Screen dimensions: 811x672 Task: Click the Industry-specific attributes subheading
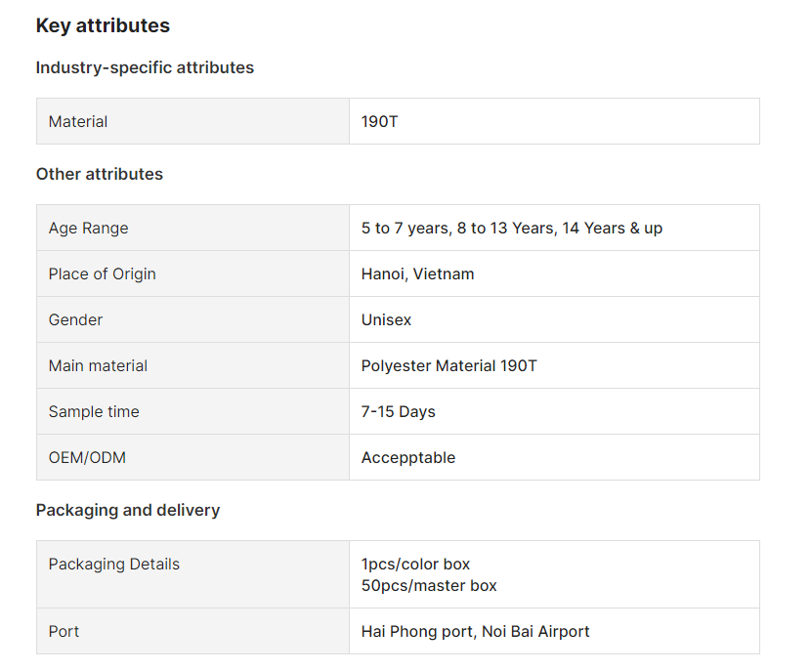[x=145, y=67]
